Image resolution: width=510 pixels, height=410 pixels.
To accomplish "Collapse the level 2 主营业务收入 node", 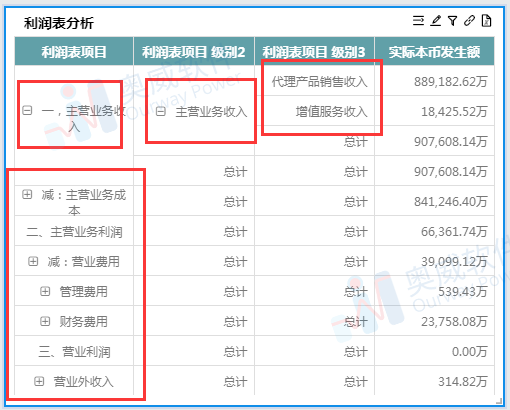I will click(x=161, y=111).
